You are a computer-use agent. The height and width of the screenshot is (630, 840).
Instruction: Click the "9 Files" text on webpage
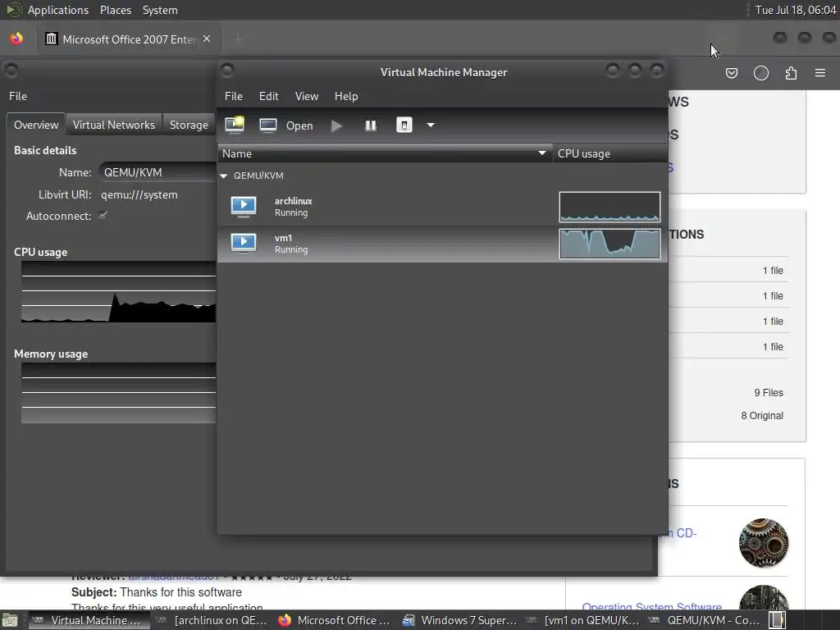[x=768, y=393]
